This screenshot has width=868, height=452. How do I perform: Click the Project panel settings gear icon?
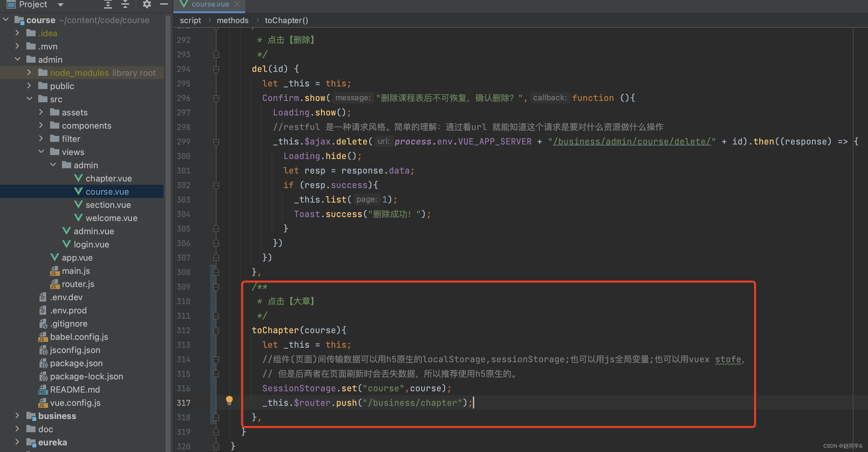tap(147, 4)
